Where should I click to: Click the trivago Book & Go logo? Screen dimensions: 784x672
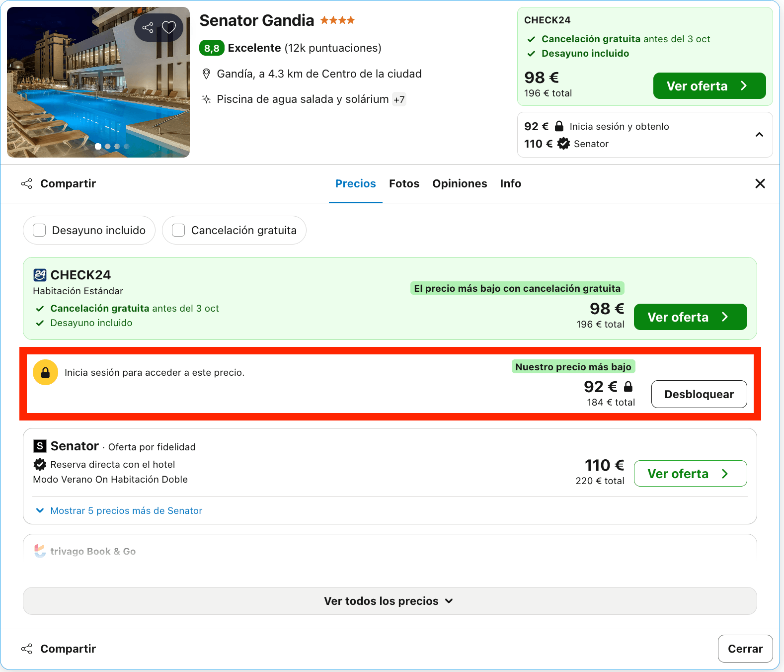tap(40, 551)
